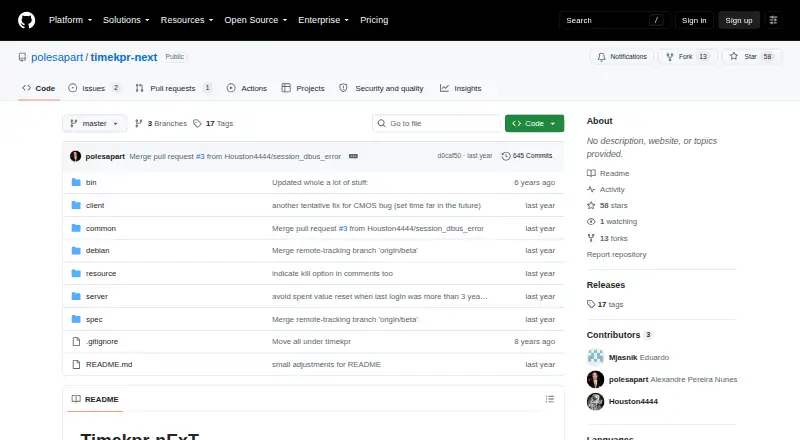Viewport: 800px width, 440px height.
Task: Click the Go to file search box
Action: point(437,124)
